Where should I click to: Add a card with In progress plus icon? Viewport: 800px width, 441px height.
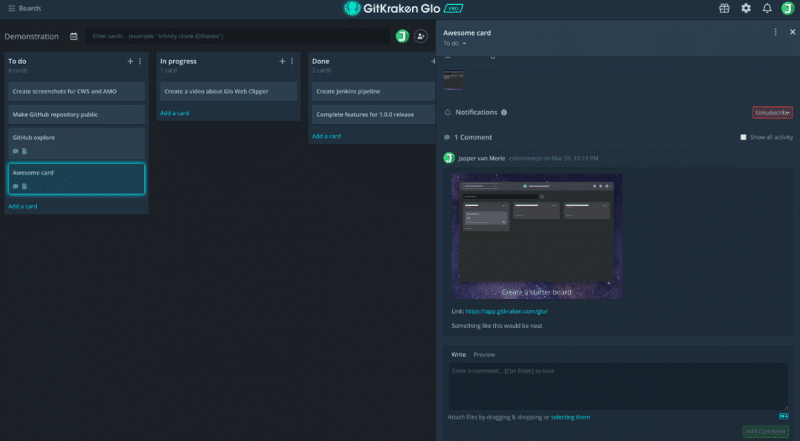point(282,61)
